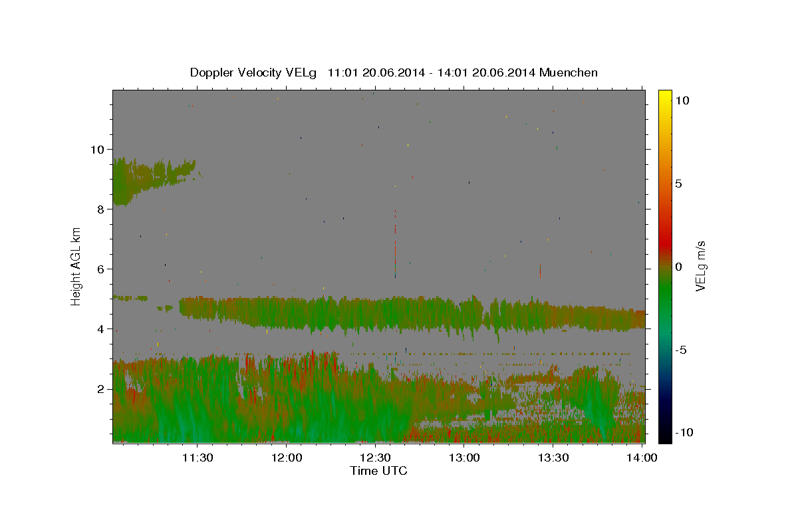Click the height tick label 10

click(98, 149)
